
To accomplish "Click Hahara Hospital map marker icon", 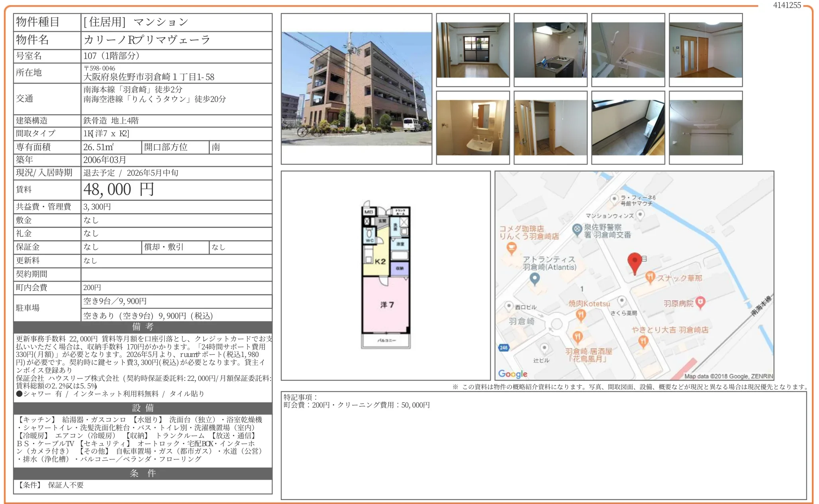I will tap(700, 302).
